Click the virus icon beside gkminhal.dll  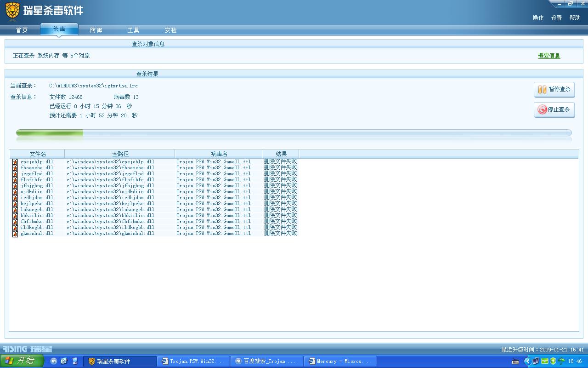pyautogui.click(x=15, y=234)
